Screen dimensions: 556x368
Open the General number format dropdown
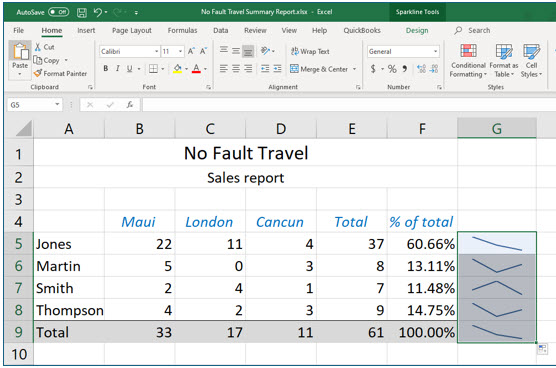(x=435, y=51)
